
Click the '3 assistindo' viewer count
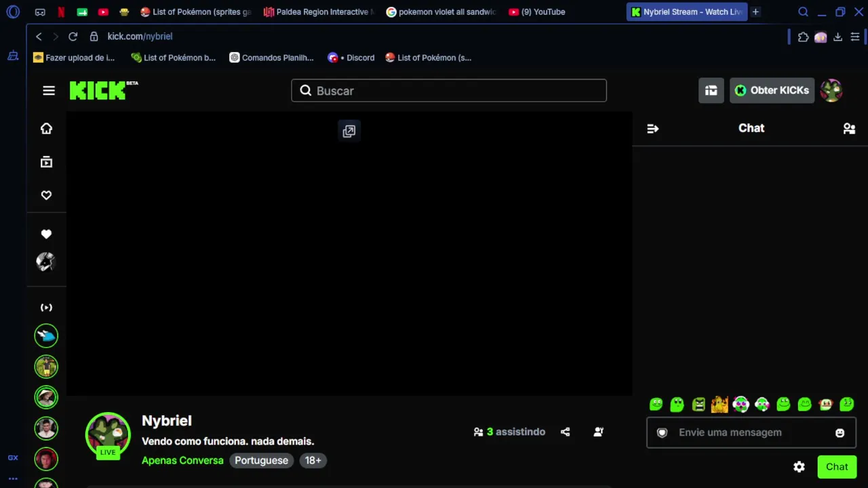tap(509, 432)
